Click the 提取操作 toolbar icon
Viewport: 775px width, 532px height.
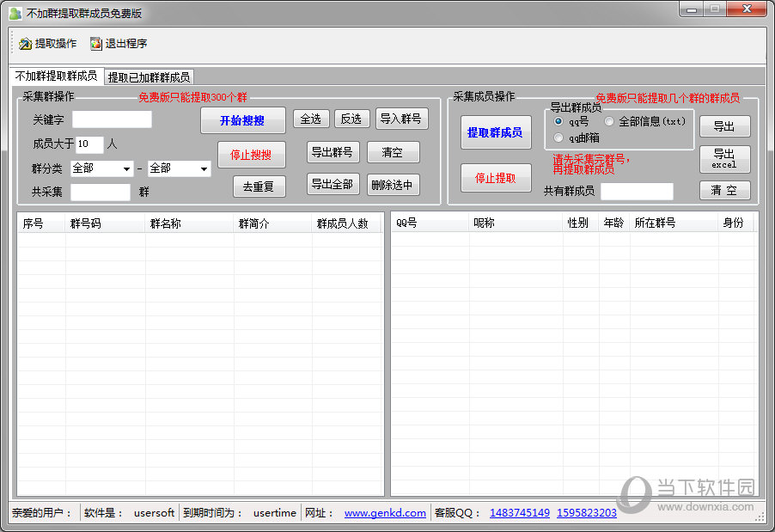tap(25, 44)
